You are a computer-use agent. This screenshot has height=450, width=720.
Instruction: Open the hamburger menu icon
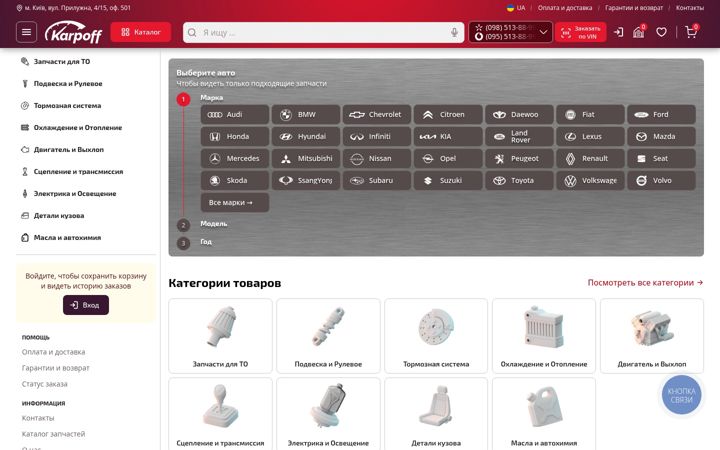click(x=26, y=32)
